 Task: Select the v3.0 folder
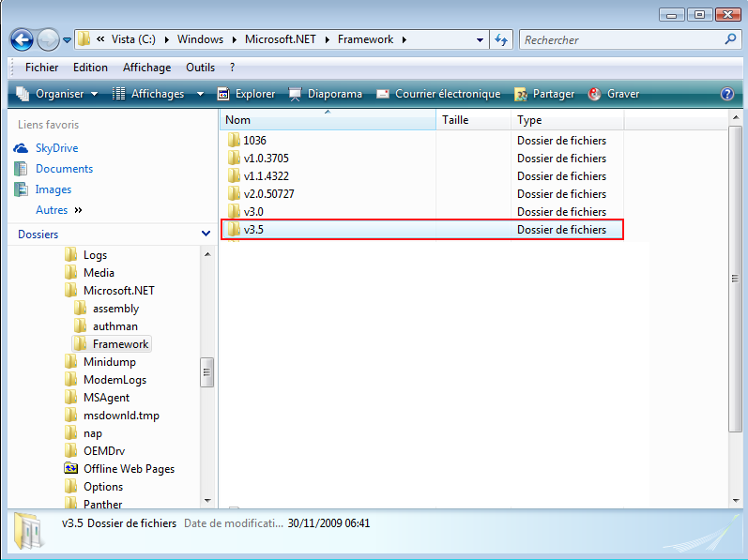click(246, 212)
